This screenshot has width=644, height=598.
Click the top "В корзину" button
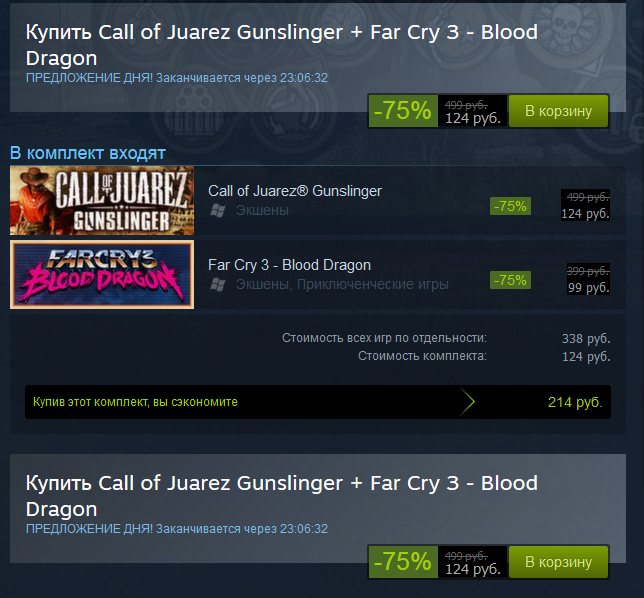pos(558,111)
